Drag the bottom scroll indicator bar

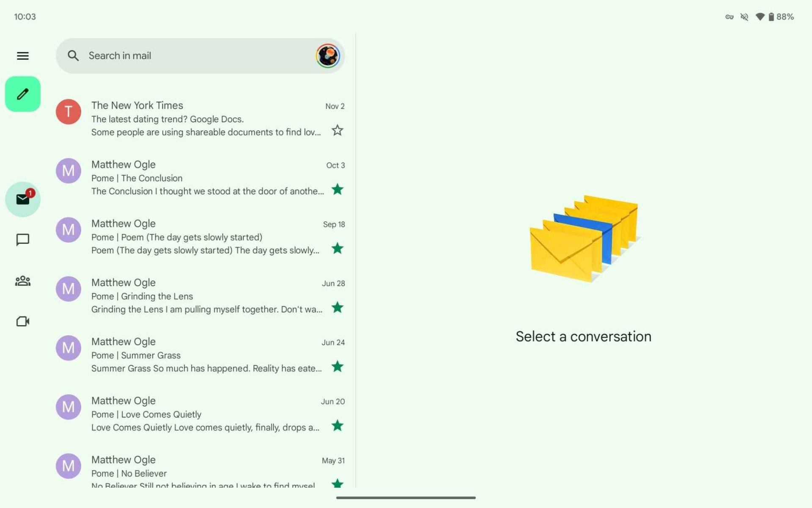pos(405,497)
